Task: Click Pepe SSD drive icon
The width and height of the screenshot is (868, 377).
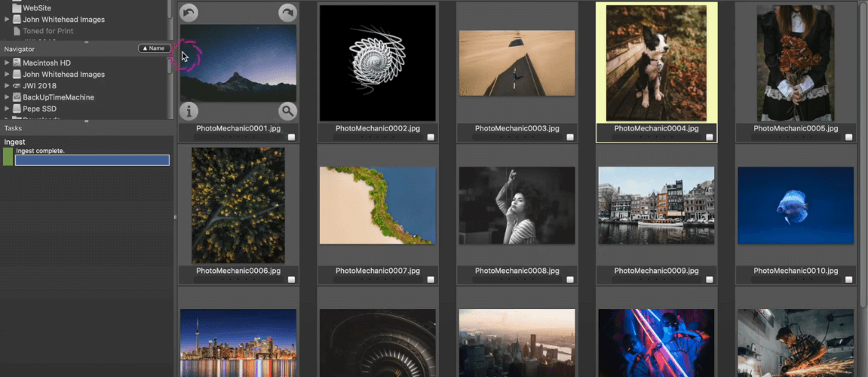Action: [17, 109]
